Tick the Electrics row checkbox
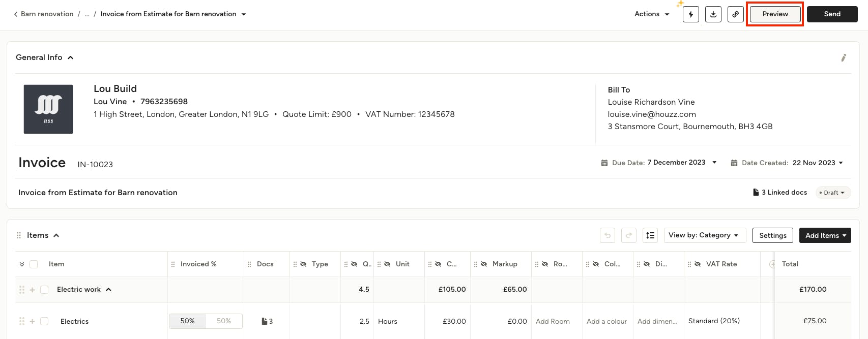The height and width of the screenshot is (339, 868). (44, 321)
